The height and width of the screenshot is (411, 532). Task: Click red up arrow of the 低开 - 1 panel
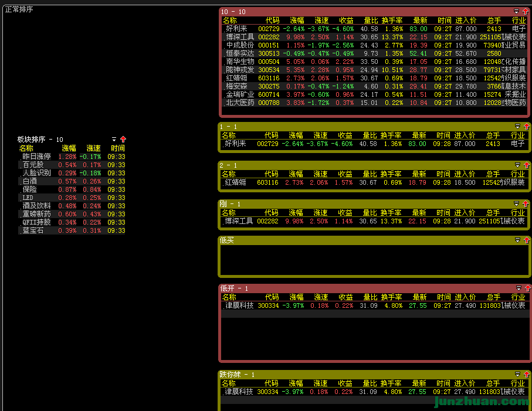[526, 288]
